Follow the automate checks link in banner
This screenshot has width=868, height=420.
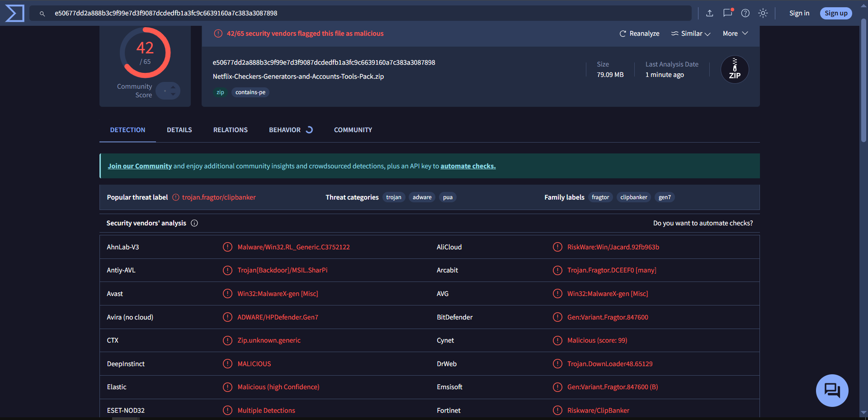point(468,166)
